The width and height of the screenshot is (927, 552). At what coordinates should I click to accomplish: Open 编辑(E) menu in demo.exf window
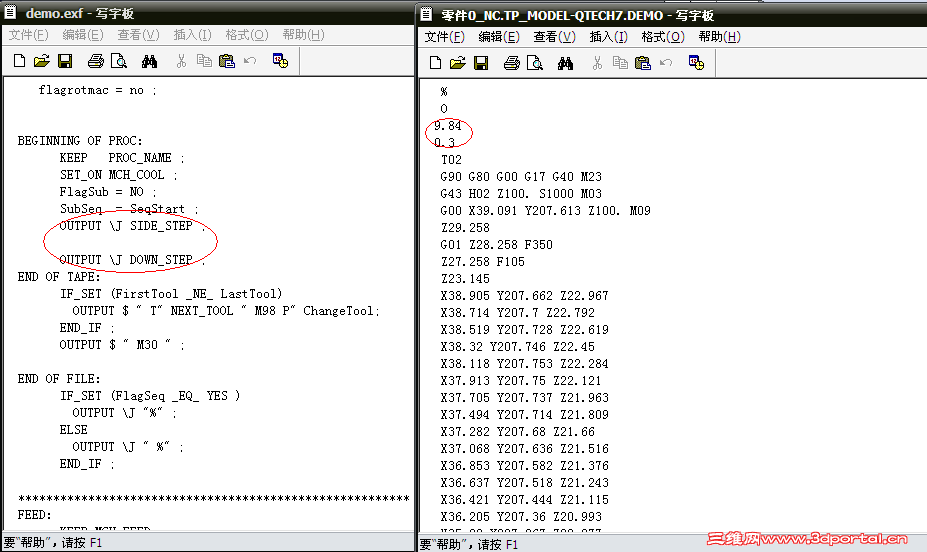[x=83, y=35]
